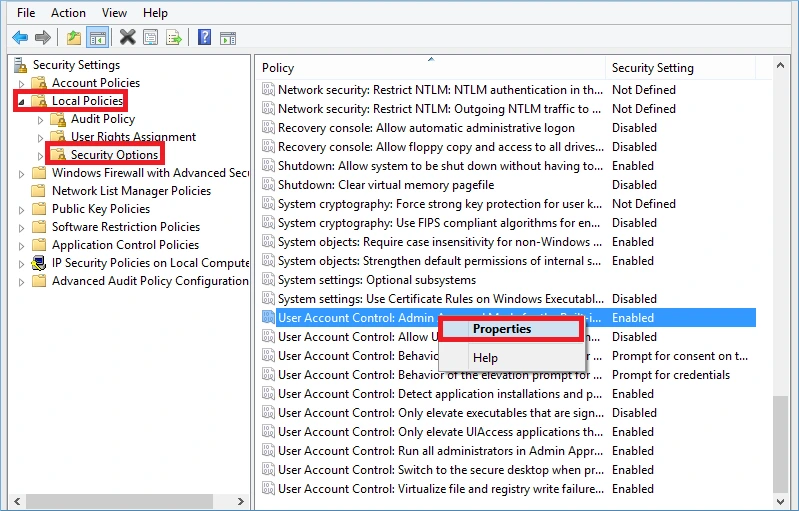This screenshot has width=799, height=511.
Task: Collapse the Local Policies tree node
Action: pyautogui.click(x=22, y=102)
